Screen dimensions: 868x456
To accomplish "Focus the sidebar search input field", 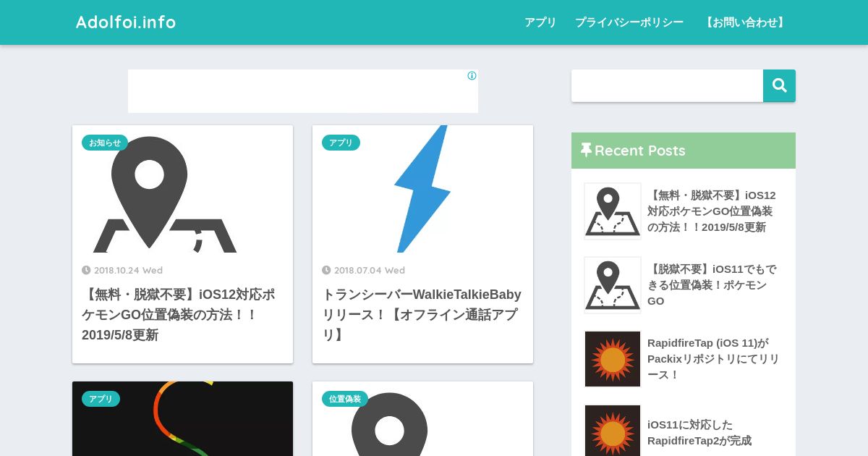I will coord(667,85).
